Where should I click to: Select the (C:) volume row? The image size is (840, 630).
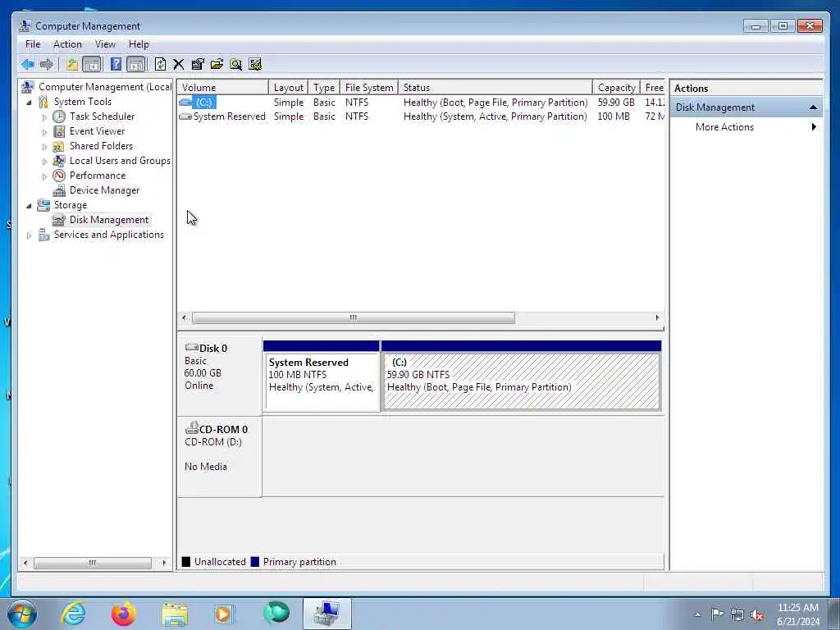point(421,103)
